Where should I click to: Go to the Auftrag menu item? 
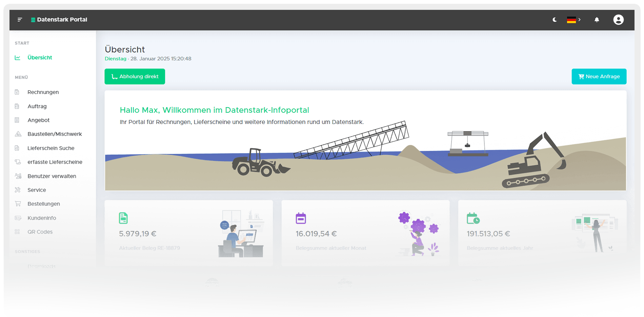(x=37, y=106)
